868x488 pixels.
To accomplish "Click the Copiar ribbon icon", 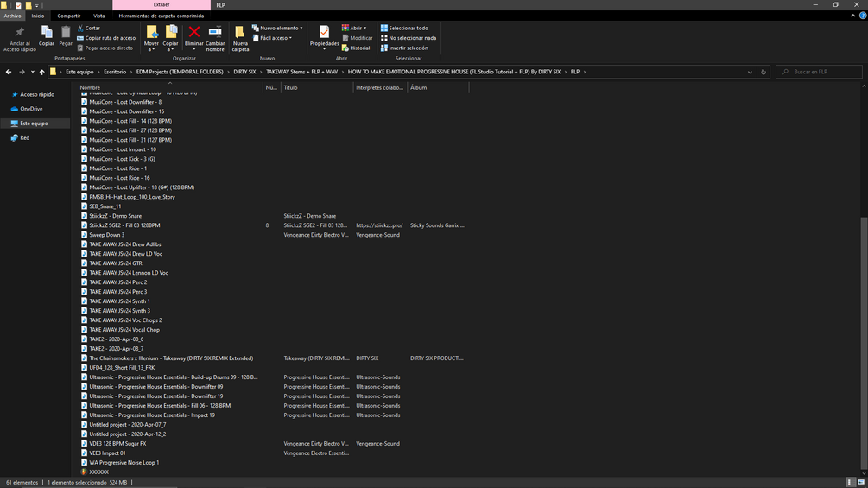I will coord(47,32).
